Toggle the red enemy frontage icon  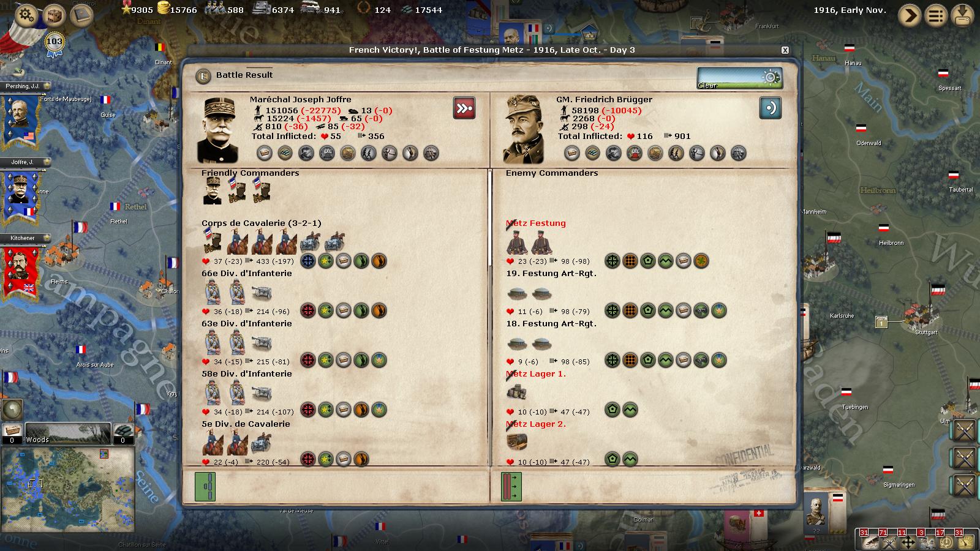[x=511, y=487]
